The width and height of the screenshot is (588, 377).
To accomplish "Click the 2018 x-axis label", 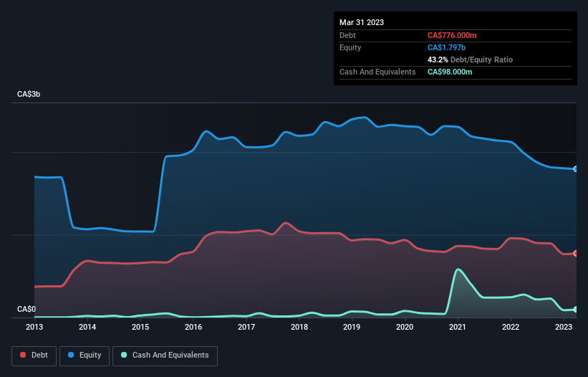I will 299,327.
